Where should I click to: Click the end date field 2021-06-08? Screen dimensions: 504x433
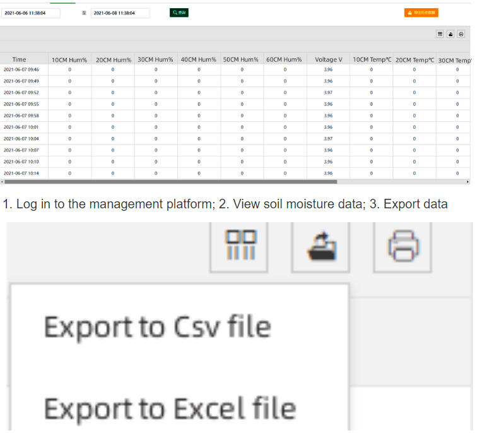tap(120, 13)
